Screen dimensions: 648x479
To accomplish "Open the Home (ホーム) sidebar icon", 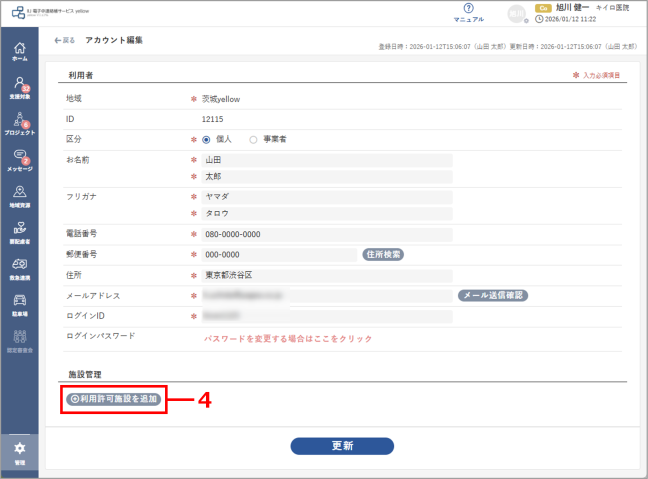I will 19,52.
